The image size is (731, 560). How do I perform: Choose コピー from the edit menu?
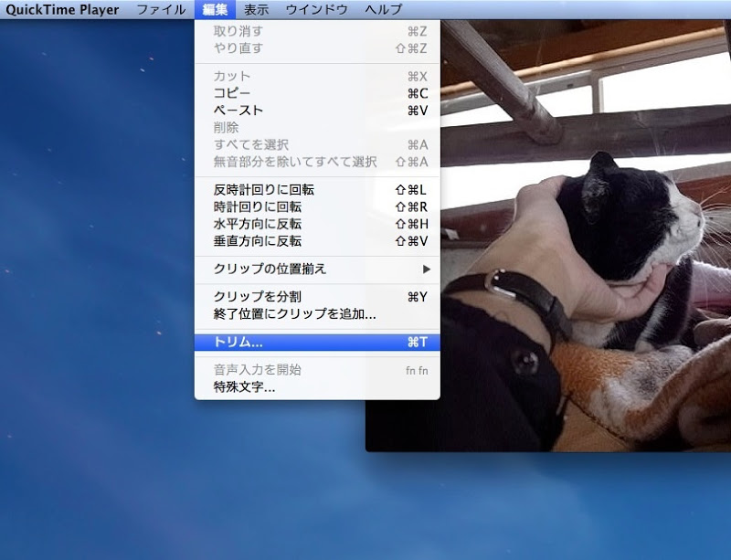pos(317,93)
